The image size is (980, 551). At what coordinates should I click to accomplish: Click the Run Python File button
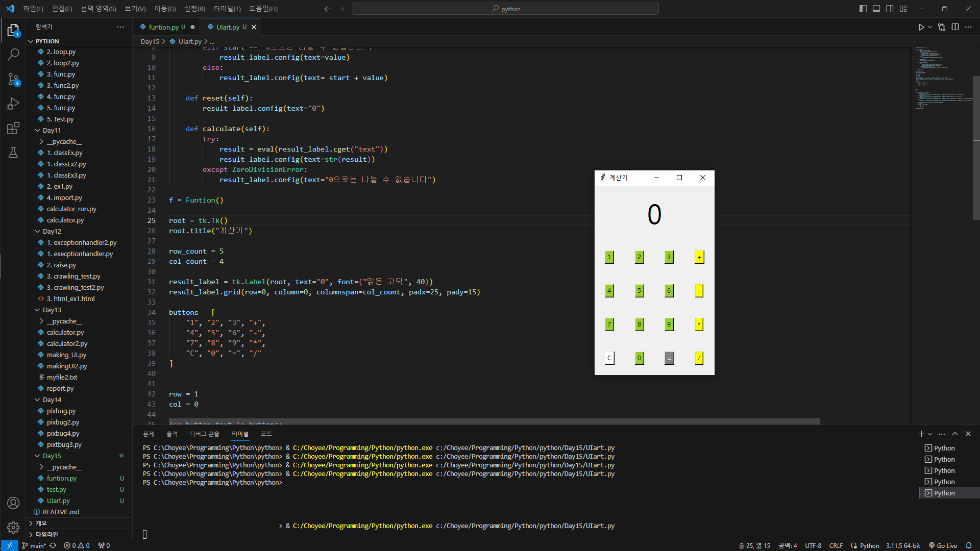(x=921, y=27)
